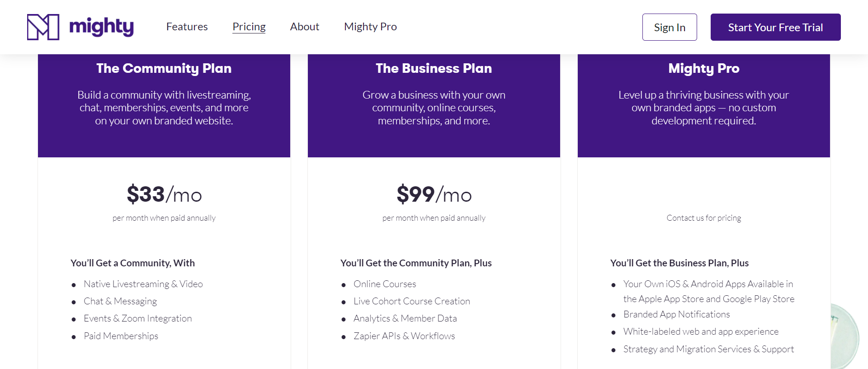Click Contact us for pricing

703,218
